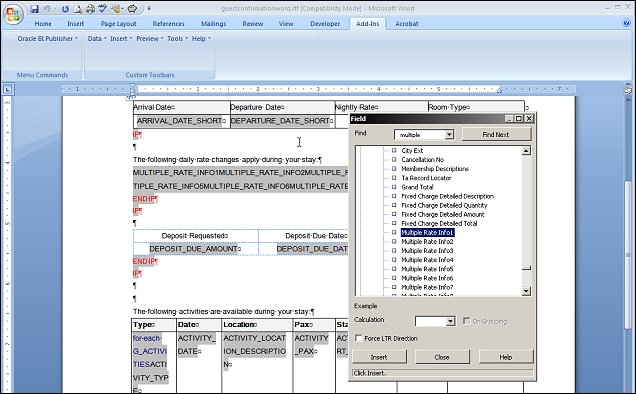Select Multiple Rate Info4 tree item
The image size is (636, 394).
(x=427, y=260)
